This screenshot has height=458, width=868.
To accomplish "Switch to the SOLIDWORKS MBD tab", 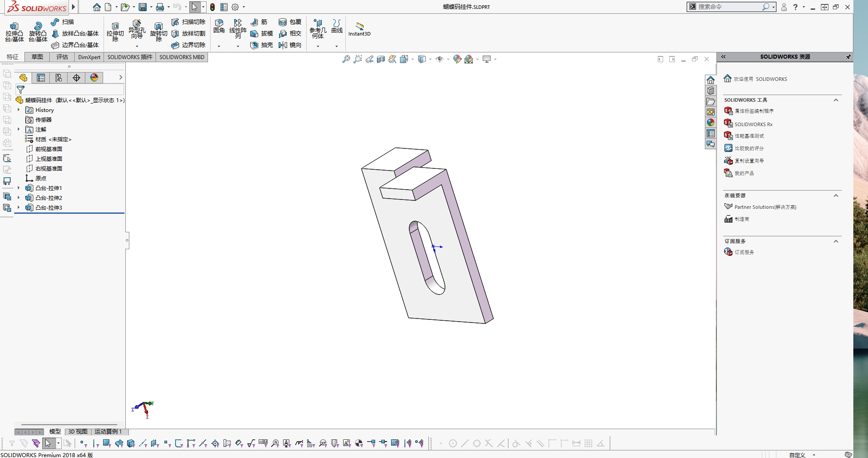I will [182, 57].
